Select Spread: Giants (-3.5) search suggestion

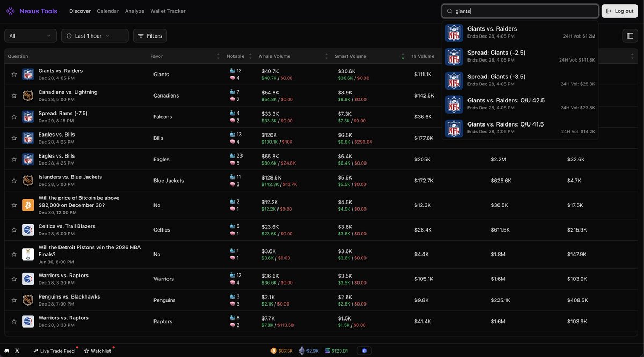520,80
